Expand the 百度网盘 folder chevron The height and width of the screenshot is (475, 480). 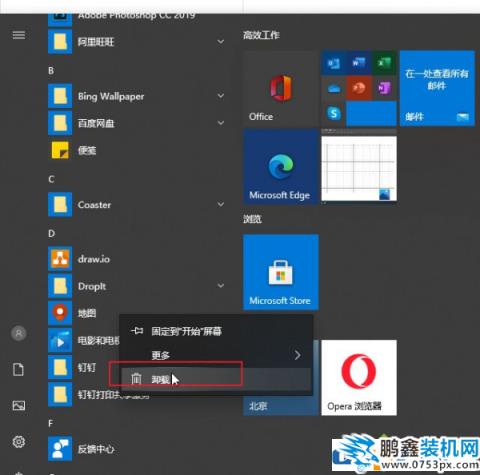(x=221, y=123)
